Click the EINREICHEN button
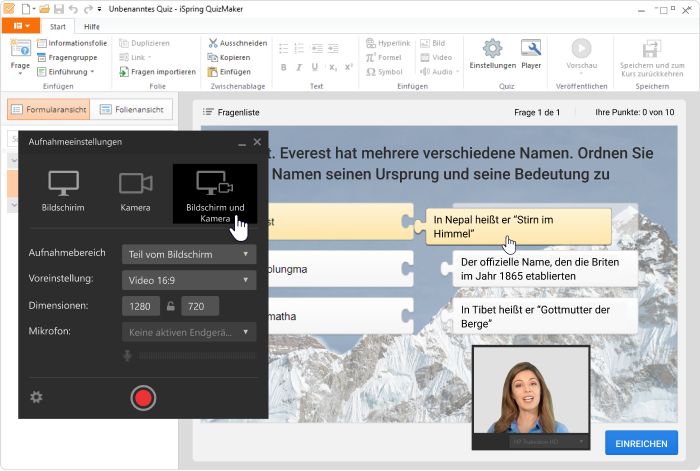Image resolution: width=700 pixels, height=471 pixels. (642, 443)
